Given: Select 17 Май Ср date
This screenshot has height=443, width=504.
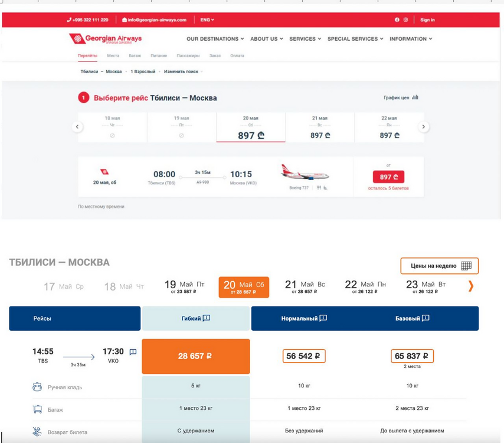Looking at the screenshot, I should click(64, 286).
